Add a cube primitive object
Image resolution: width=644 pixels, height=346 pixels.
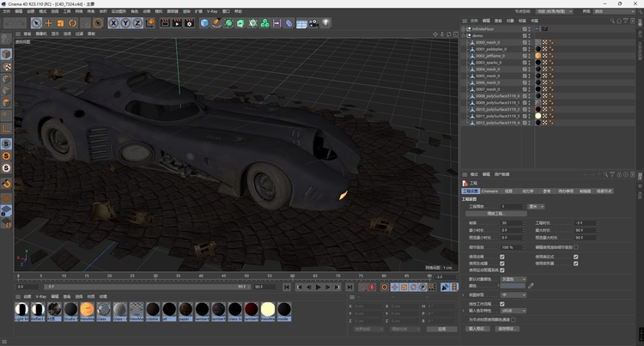click(x=204, y=23)
